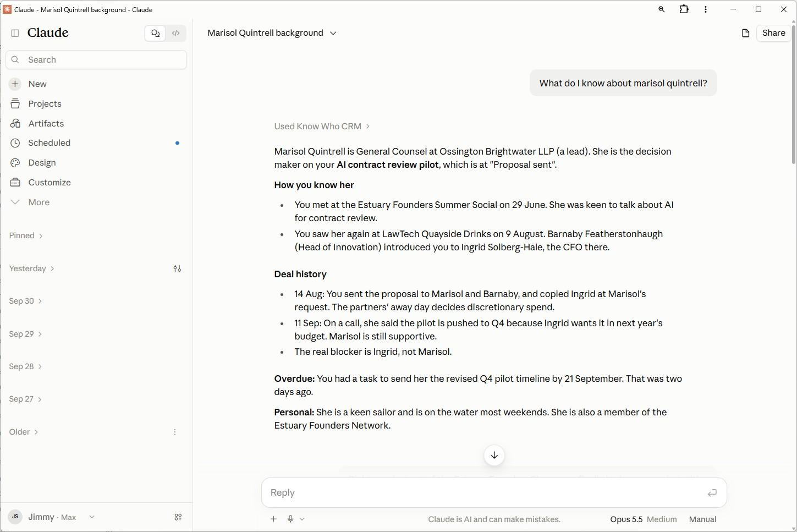
Task: Expand the Sep 30 chats group
Action: click(x=25, y=301)
